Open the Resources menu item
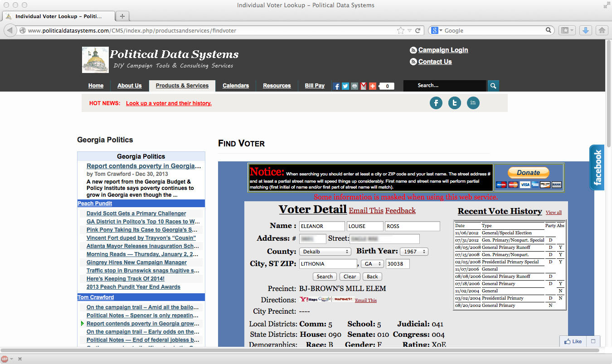Image resolution: width=612 pixels, height=364 pixels. 277,86
